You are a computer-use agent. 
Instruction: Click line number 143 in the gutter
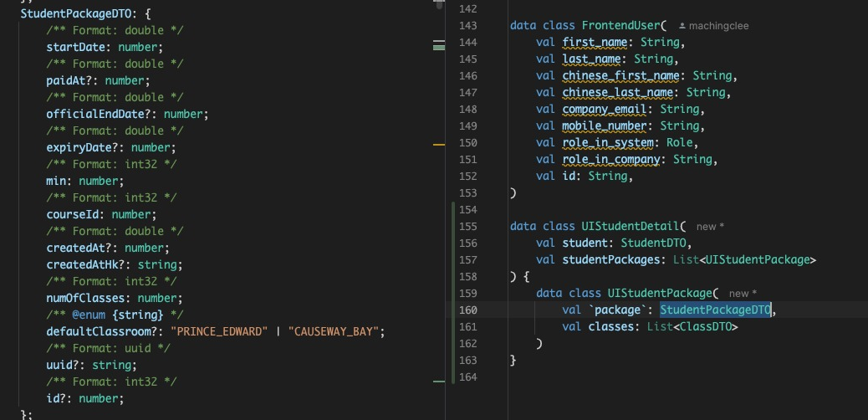pos(468,25)
